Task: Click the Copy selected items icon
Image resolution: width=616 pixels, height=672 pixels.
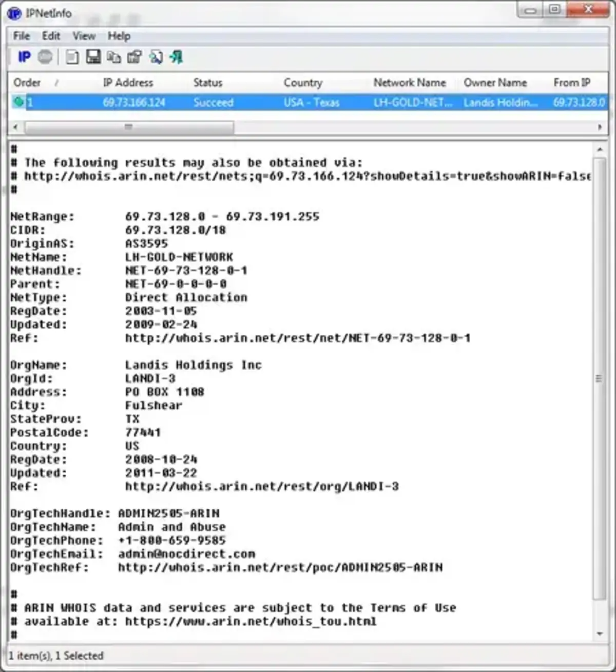Action: click(x=113, y=57)
